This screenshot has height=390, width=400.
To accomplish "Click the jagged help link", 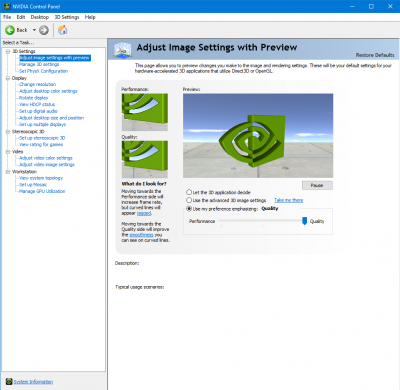I will 144,213.
